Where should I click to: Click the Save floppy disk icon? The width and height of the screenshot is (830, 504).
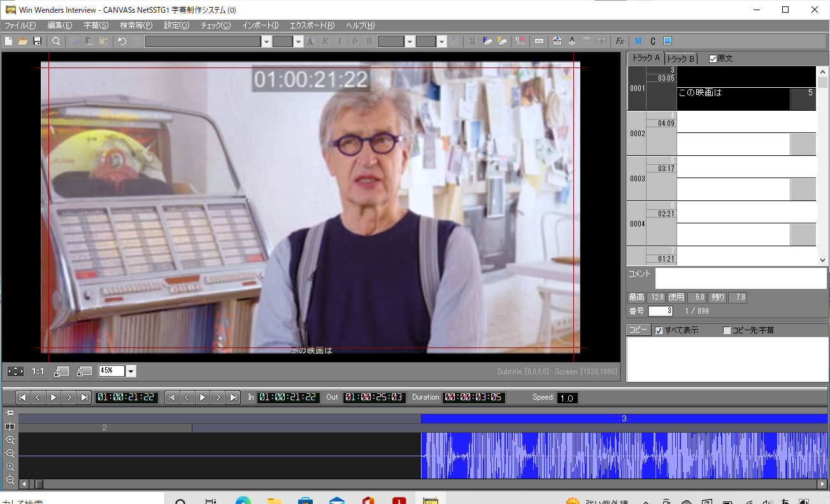pyautogui.click(x=37, y=41)
